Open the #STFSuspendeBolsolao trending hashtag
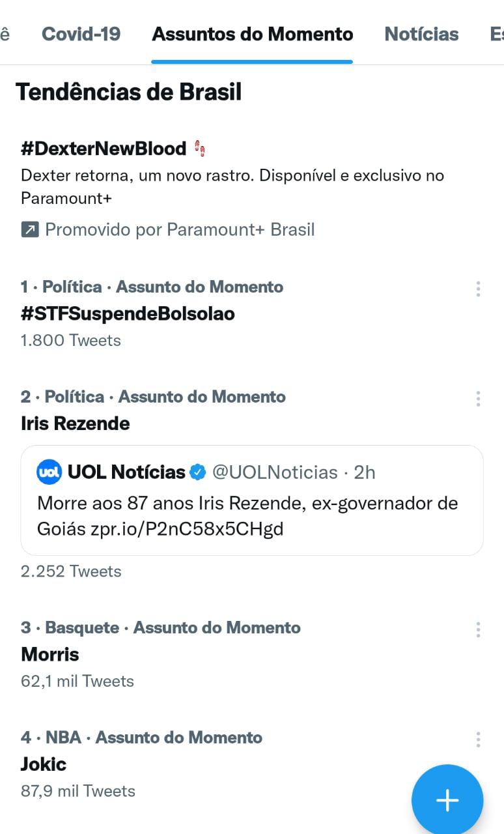This screenshot has width=504, height=834. tap(128, 313)
